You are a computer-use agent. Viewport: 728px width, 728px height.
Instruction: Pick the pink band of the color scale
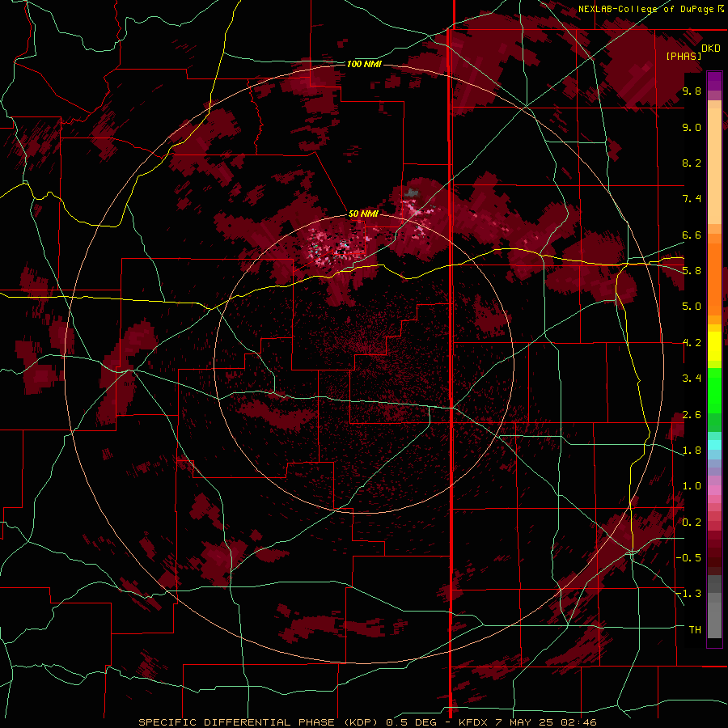(x=714, y=490)
